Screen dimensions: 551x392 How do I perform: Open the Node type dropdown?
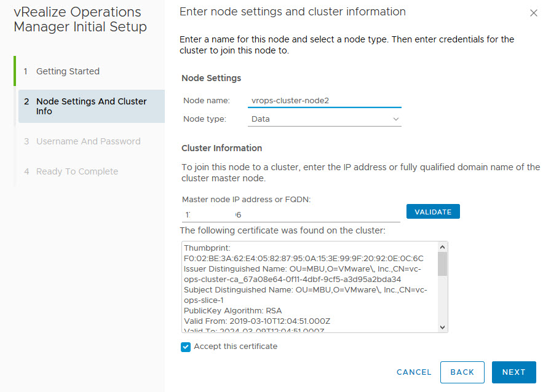point(324,119)
